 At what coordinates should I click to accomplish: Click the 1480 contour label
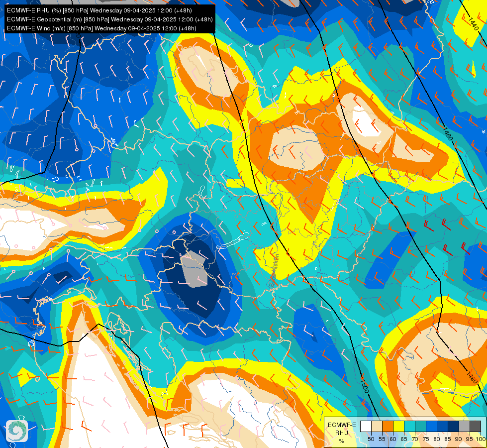click(x=471, y=376)
